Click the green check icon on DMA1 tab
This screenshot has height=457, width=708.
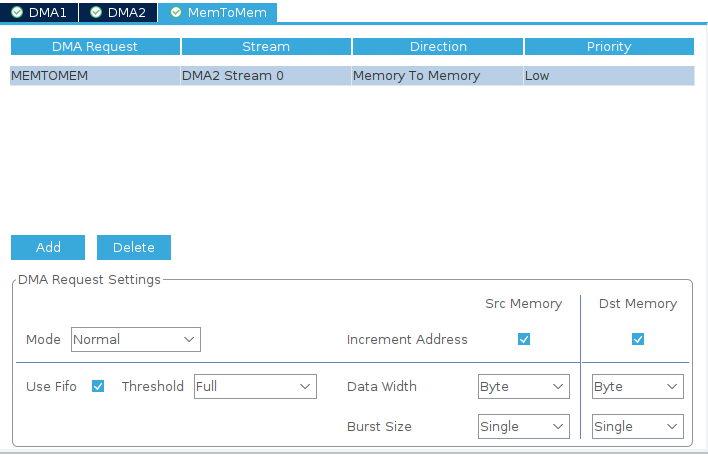point(17,13)
